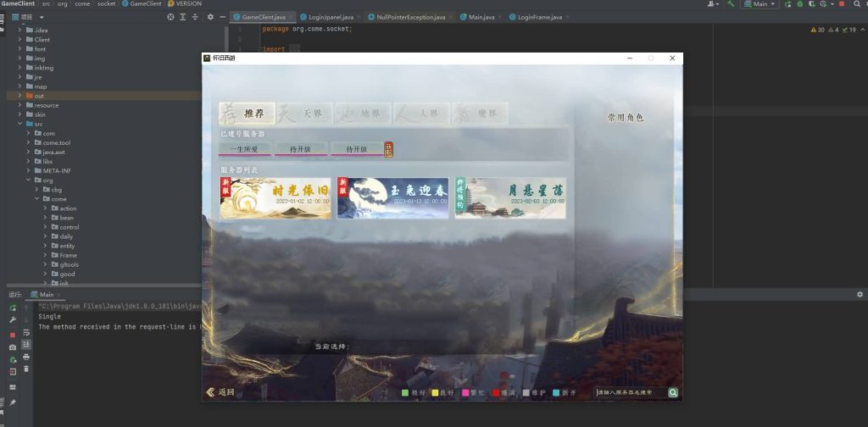Click socket in the breadcrumb path

(107, 4)
